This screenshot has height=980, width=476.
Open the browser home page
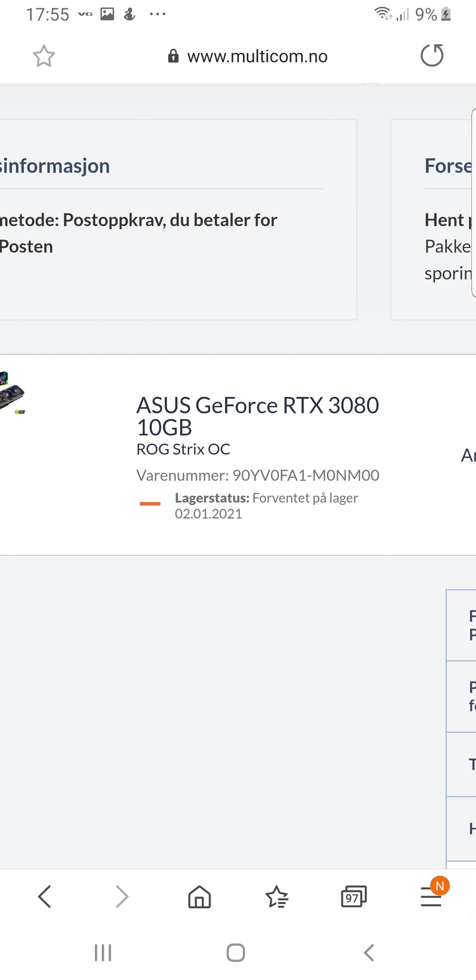pyautogui.click(x=199, y=897)
